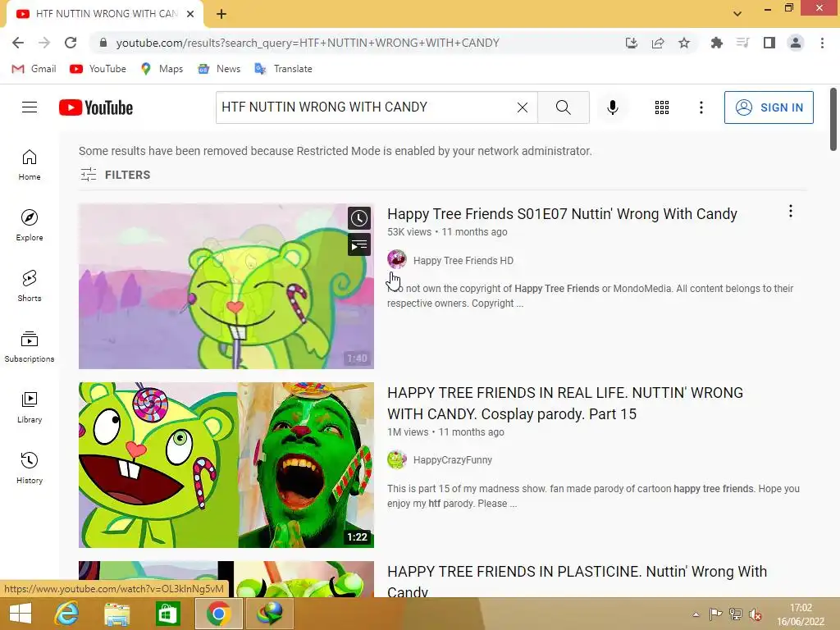Click Chrome icon in taskbar

(218, 614)
